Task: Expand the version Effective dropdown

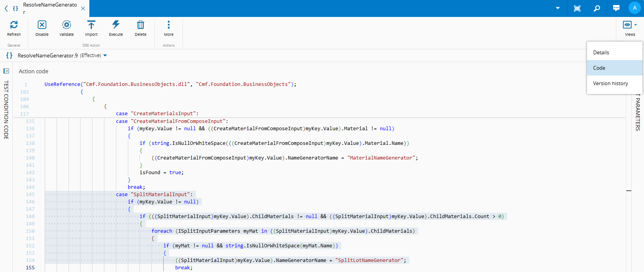Action: [105, 55]
